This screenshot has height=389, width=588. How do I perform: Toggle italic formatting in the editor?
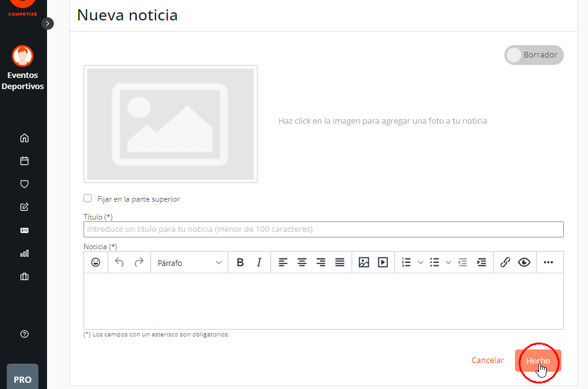[258, 262]
